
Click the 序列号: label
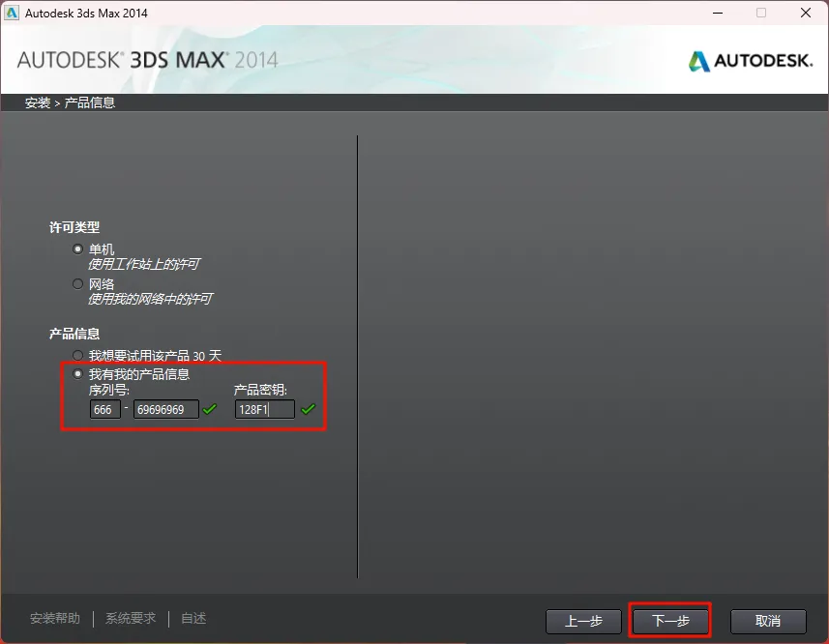109,390
